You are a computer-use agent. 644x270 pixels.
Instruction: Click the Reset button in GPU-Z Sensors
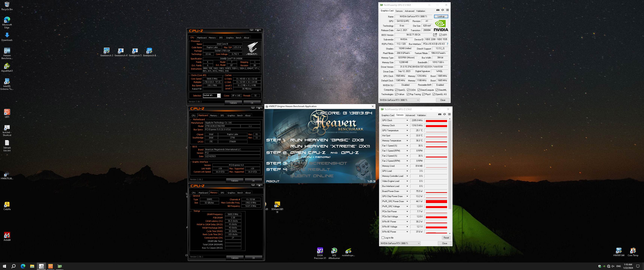pos(446,238)
